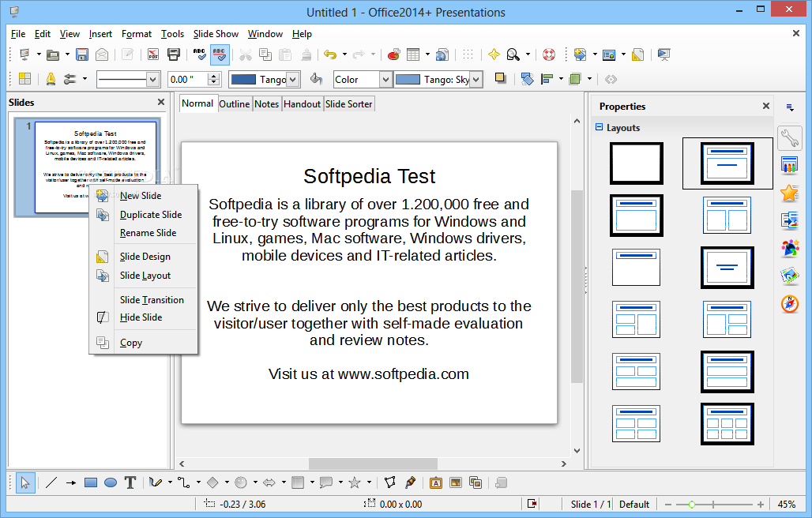Click the Zoom magnifier icon
Viewport: 812px width, 518px height.
(513, 54)
